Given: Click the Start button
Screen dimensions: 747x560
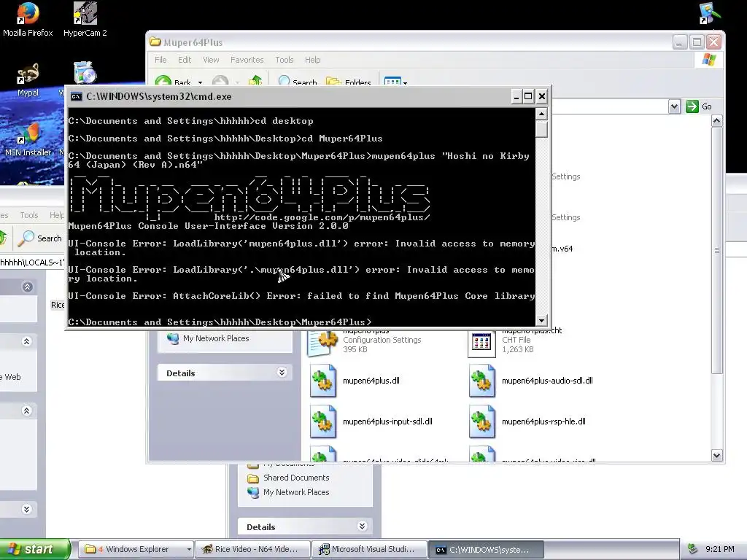Looking at the screenshot, I should [35, 549].
